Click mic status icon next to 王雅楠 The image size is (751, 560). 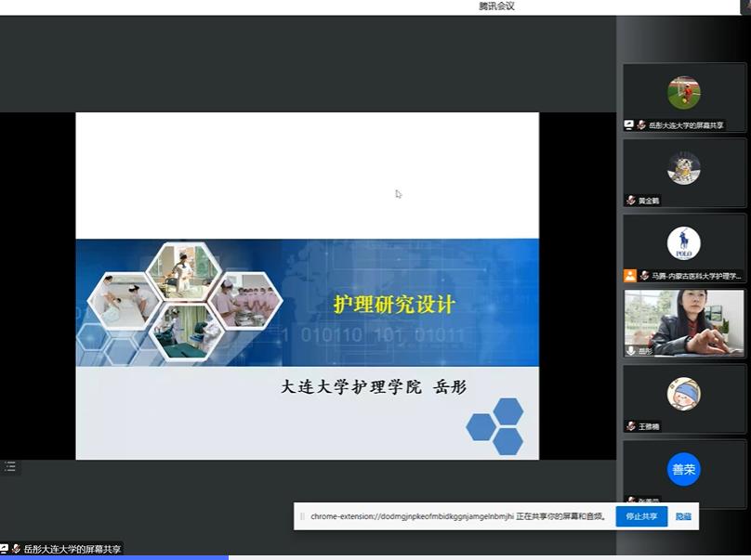coord(631,426)
